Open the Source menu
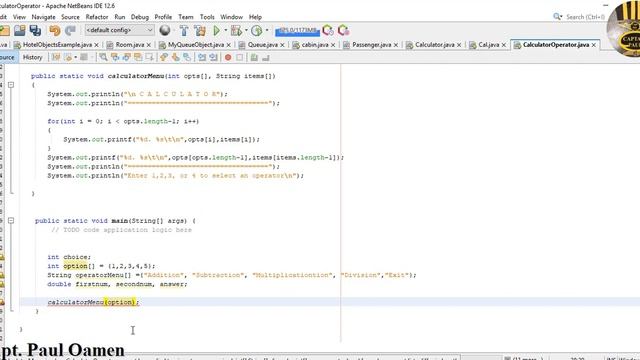 pyautogui.click(x=70, y=17)
